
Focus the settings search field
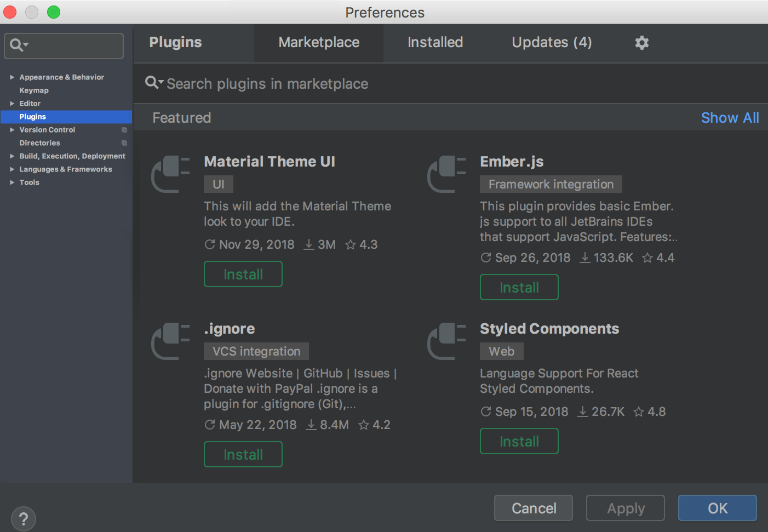click(64, 45)
